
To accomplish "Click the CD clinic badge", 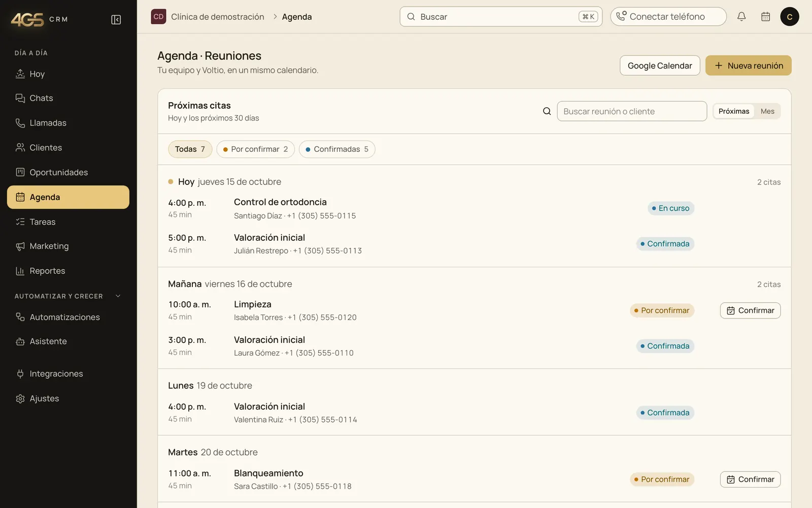I will click(x=158, y=17).
